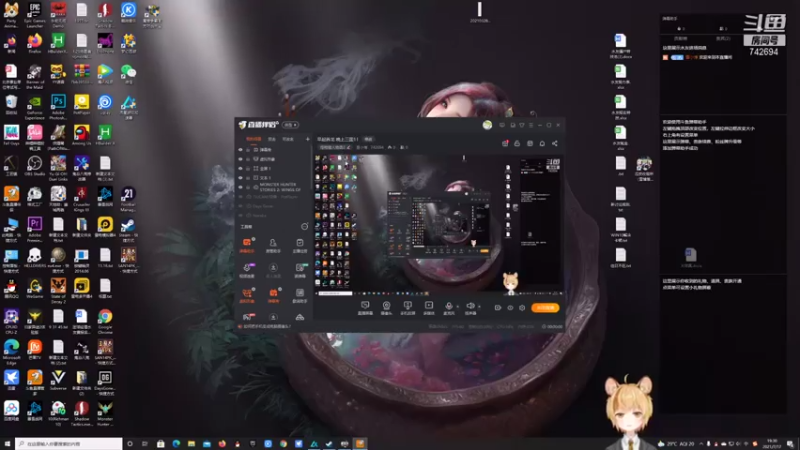Open Firefox desktop shortcut

coord(35,43)
